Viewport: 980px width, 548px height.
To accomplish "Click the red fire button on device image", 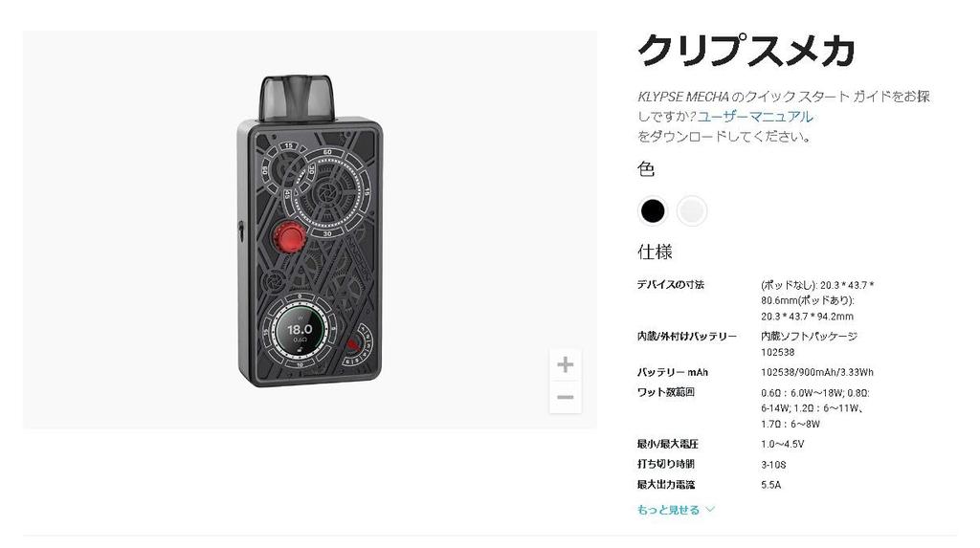I will click(289, 239).
